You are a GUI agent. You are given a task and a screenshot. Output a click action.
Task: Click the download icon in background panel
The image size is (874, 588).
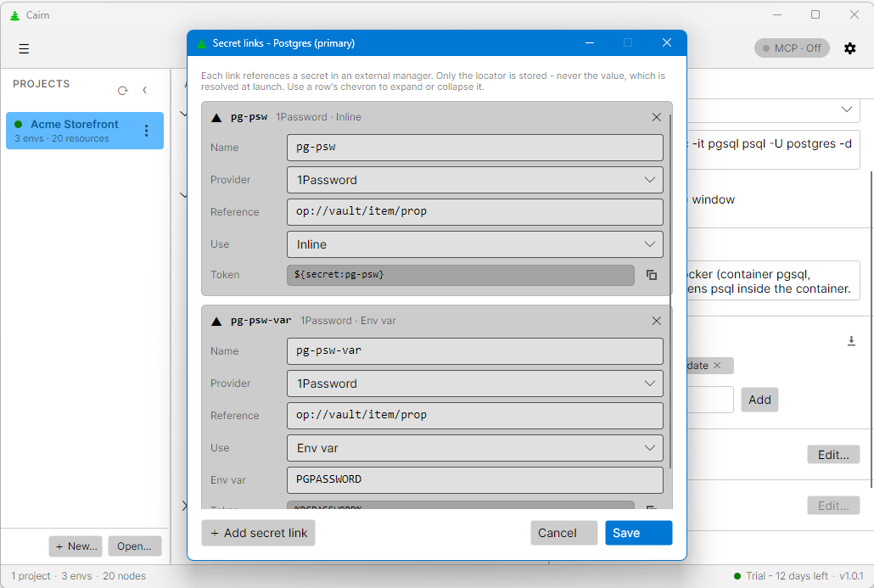[x=851, y=340]
